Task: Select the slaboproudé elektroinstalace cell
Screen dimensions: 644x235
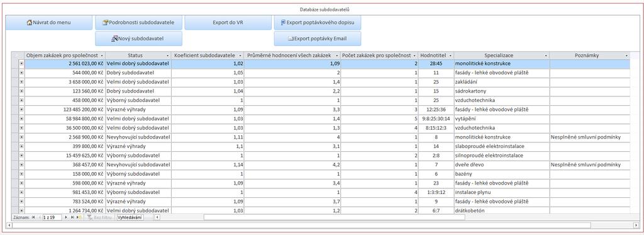Action: click(502, 146)
